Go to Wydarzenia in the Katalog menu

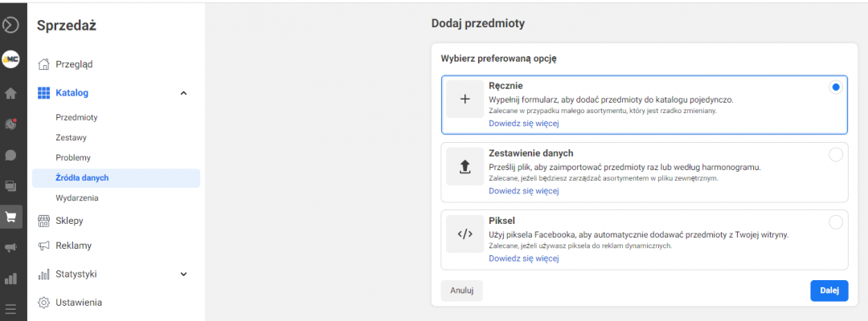point(78,197)
